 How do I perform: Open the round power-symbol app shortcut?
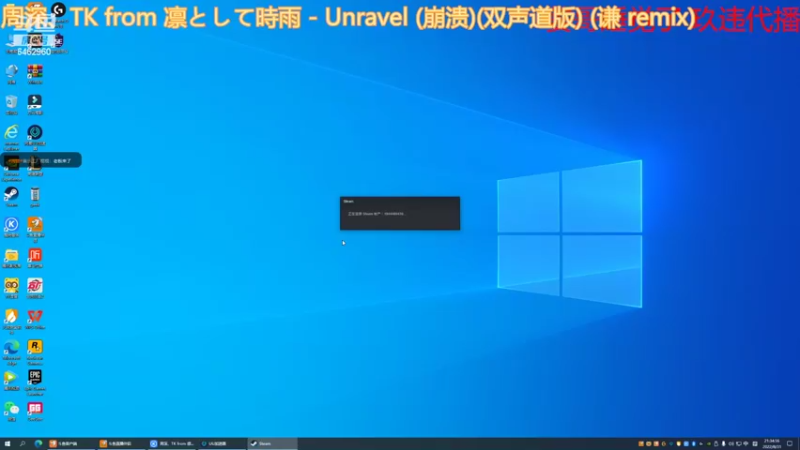[x=35, y=136]
